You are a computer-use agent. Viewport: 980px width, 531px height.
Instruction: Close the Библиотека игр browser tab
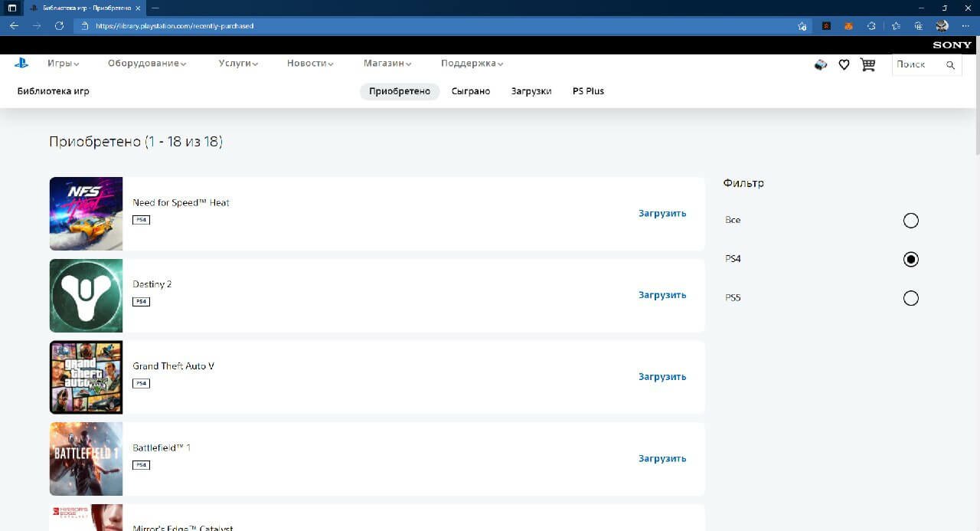click(138, 7)
